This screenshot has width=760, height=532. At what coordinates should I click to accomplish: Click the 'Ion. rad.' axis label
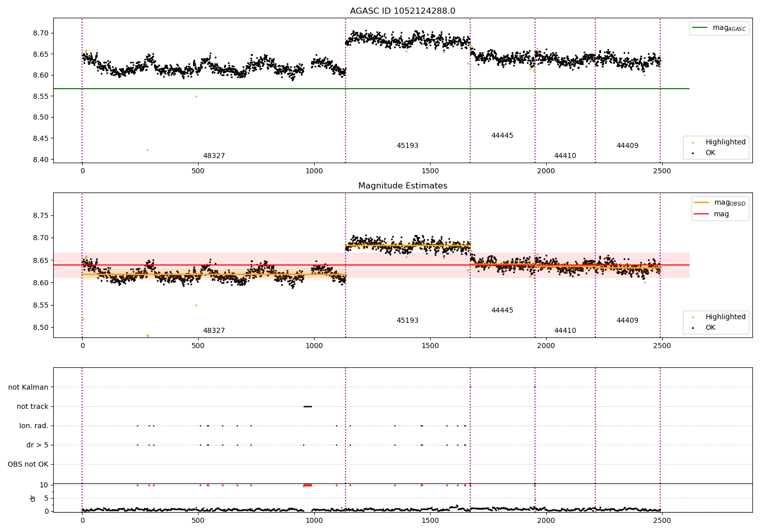pos(34,426)
